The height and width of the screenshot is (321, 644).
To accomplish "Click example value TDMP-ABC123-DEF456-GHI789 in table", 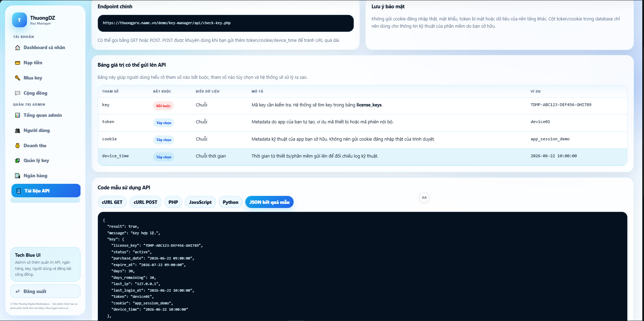I will pos(561,105).
